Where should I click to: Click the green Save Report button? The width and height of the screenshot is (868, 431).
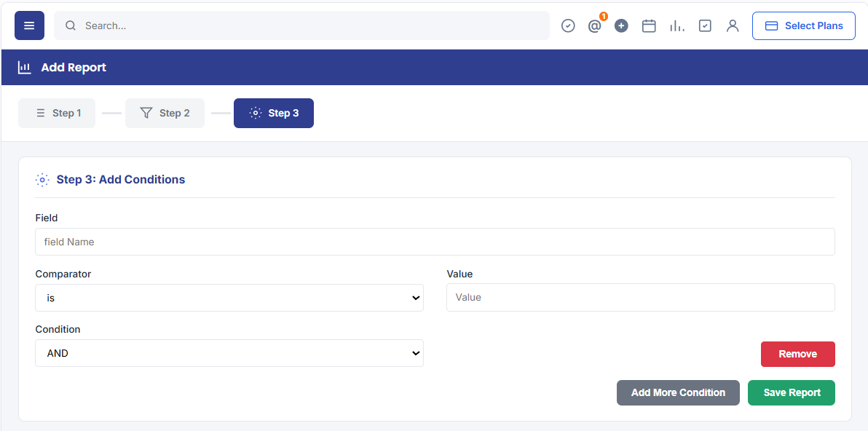pyautogui.click(x=792, y=392)
